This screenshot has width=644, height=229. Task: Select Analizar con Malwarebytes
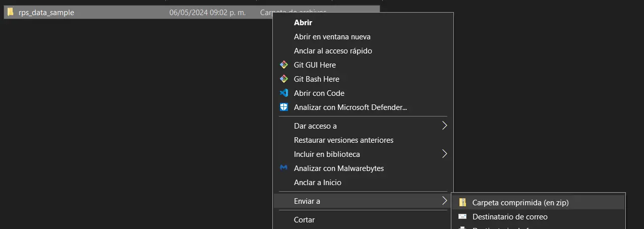pyautogui.click(x=339, y=168)
